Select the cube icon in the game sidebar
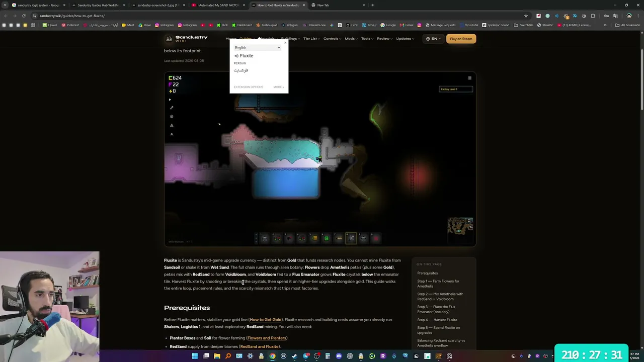Screen dimensions: 644x362 pyautogui.click(x=172, y=117)
